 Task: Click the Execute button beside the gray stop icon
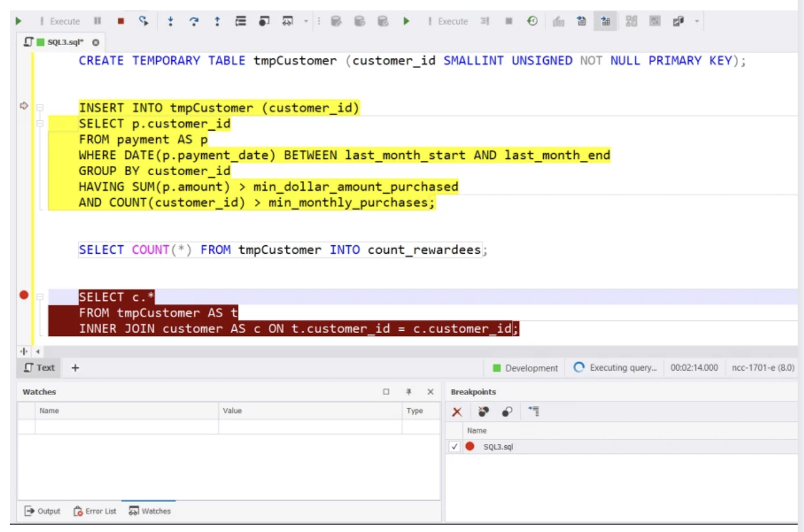coord(448,21)
